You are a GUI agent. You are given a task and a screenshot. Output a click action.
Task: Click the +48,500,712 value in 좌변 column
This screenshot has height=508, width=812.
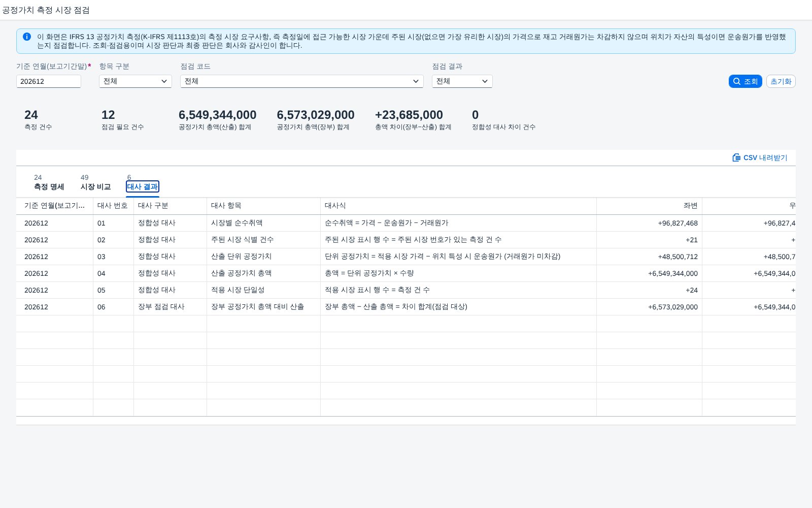click(x=678, y=257)
